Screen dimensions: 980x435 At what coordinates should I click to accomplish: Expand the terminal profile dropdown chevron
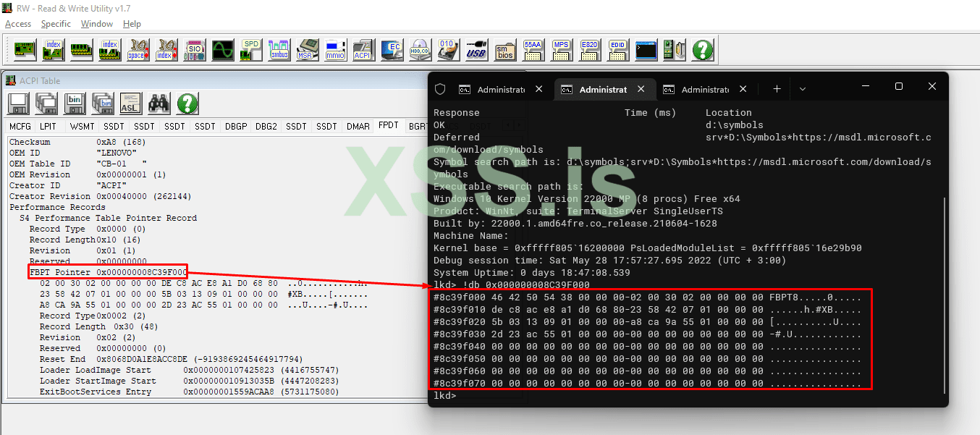802,88
